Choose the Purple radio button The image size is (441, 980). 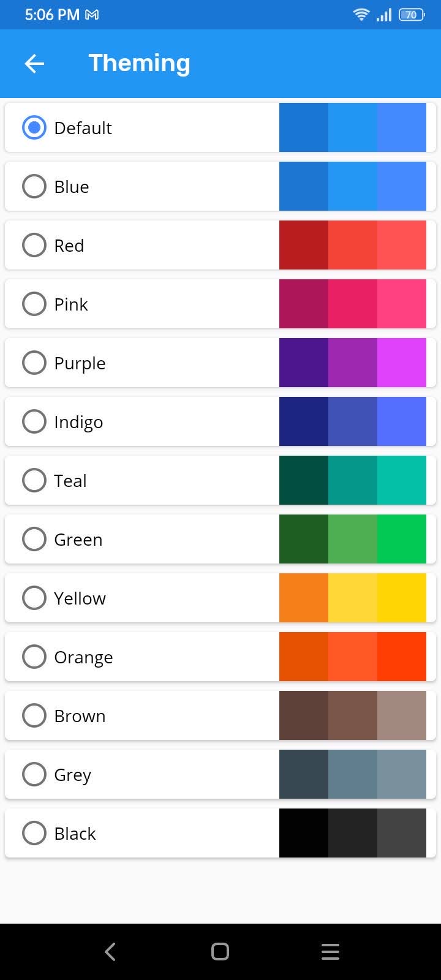[x=34, y=363]
